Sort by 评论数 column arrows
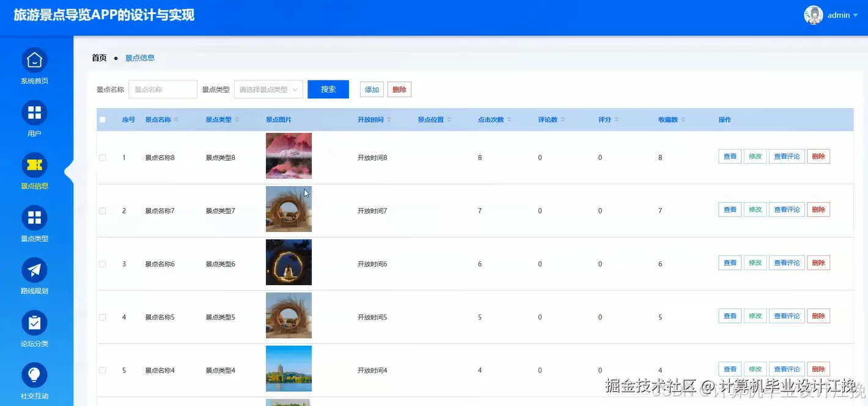The width and height of the screenshot is (868, 406). point(562,120)
